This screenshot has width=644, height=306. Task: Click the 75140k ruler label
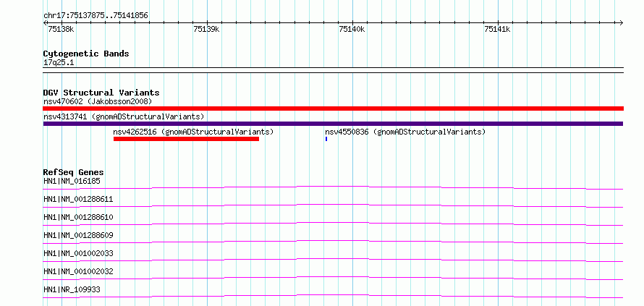[352, 29]
